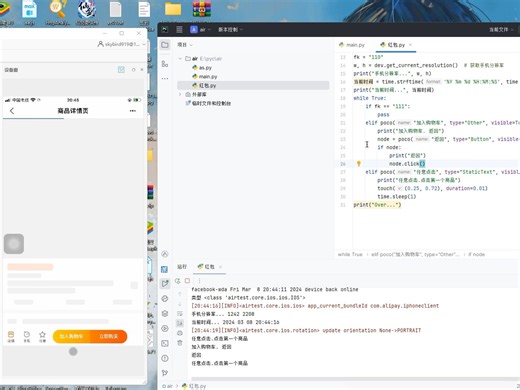
Task: Open the Project view dropdown in panel header
Action: point(185,45)
